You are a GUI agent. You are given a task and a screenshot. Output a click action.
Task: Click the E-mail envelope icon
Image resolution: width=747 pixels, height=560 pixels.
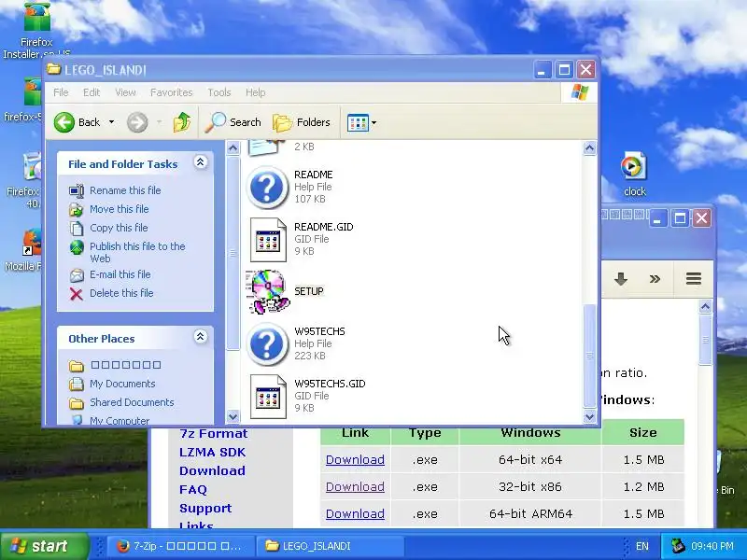(x=77, y=275)
